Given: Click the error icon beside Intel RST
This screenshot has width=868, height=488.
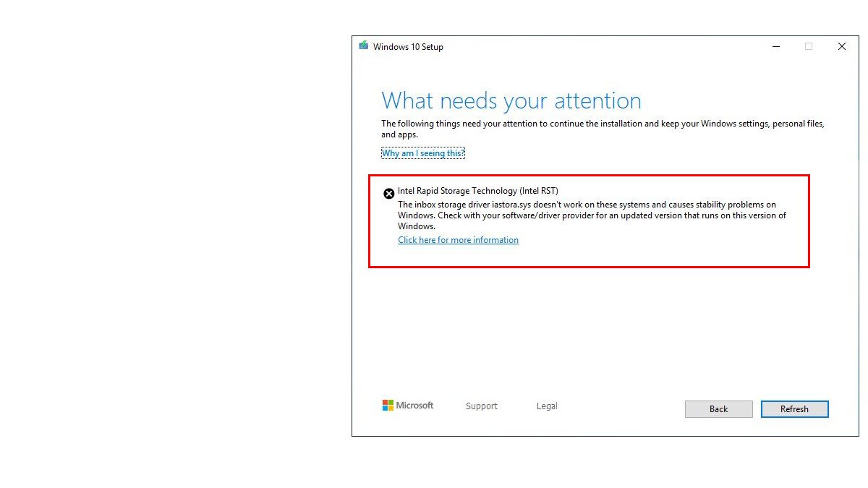Looking at the screenshot, I should click(389, 193).
